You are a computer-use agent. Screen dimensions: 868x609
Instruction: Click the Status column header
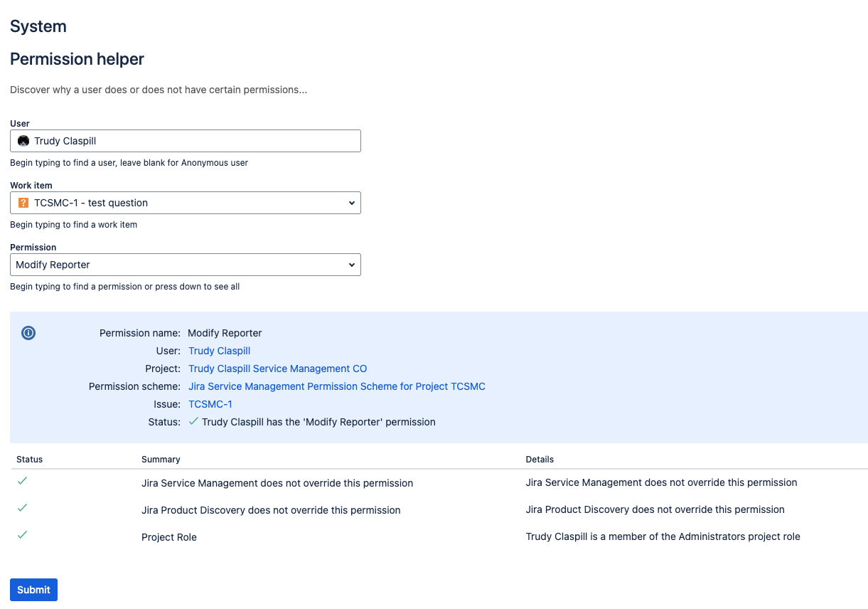point(28,459)
